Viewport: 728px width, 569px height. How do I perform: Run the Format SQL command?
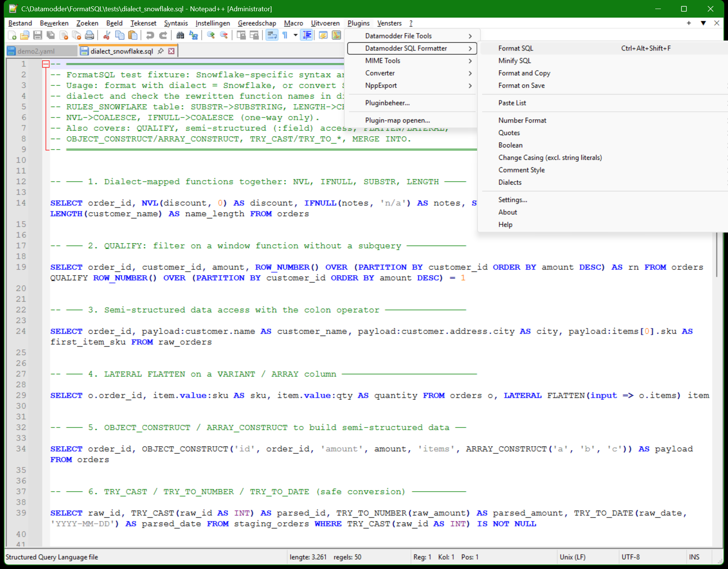(604, 48)
